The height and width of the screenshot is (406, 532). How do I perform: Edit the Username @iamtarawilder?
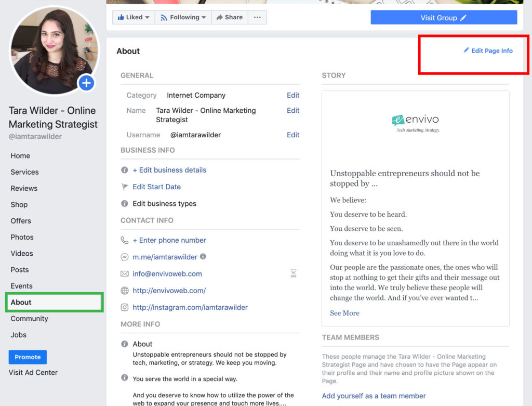click(293, 135)
